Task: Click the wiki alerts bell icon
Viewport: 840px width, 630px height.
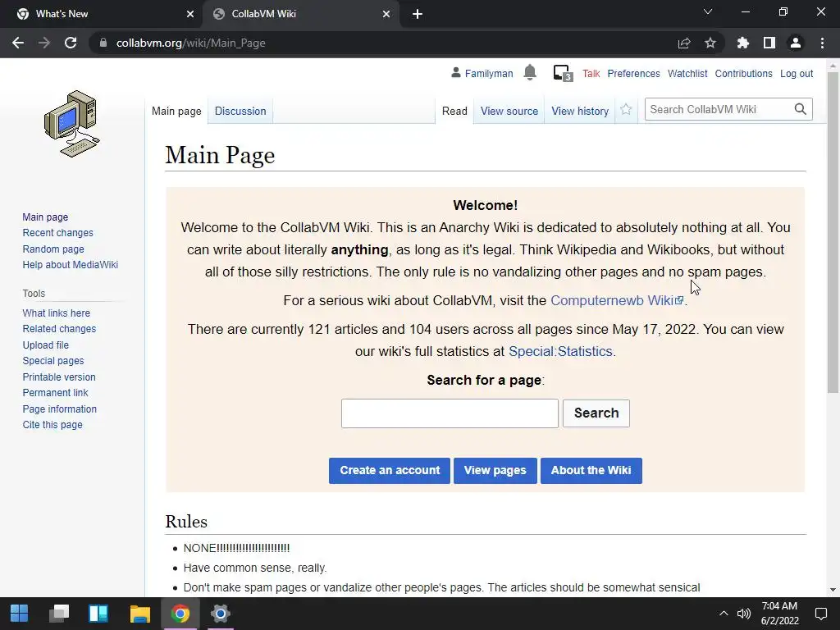Action: (530, 72)
